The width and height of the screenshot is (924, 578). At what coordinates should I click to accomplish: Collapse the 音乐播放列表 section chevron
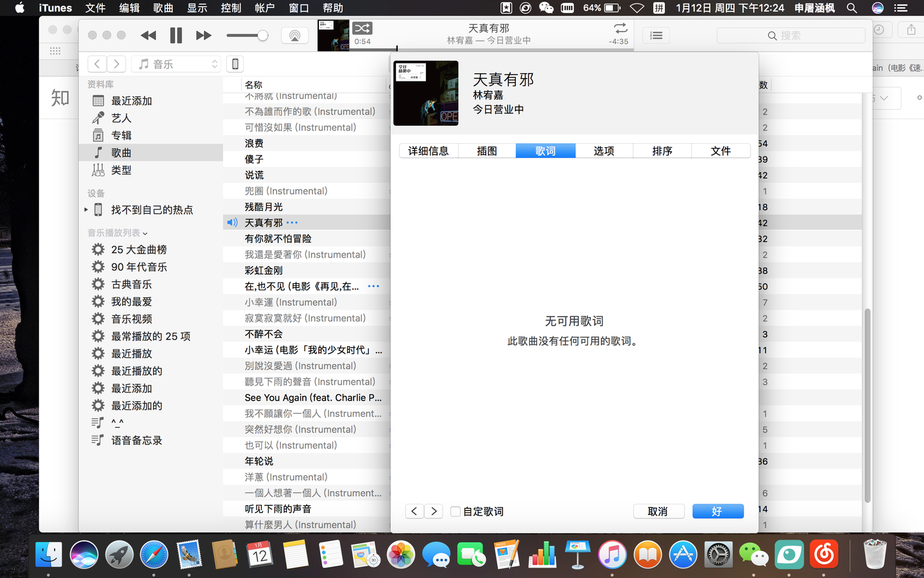pos(145,233)
